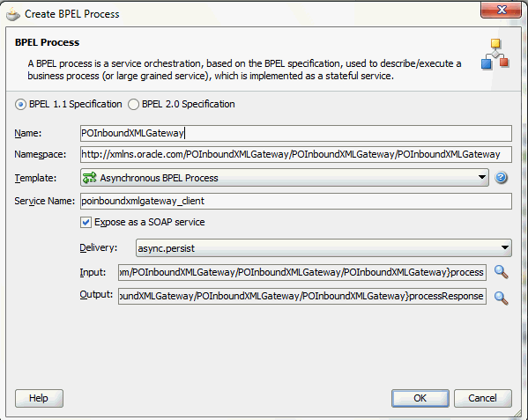Image resolution: width=528 pixels, height=420 pixels.
Task: Click the Service Name text field
Action: 296,201
